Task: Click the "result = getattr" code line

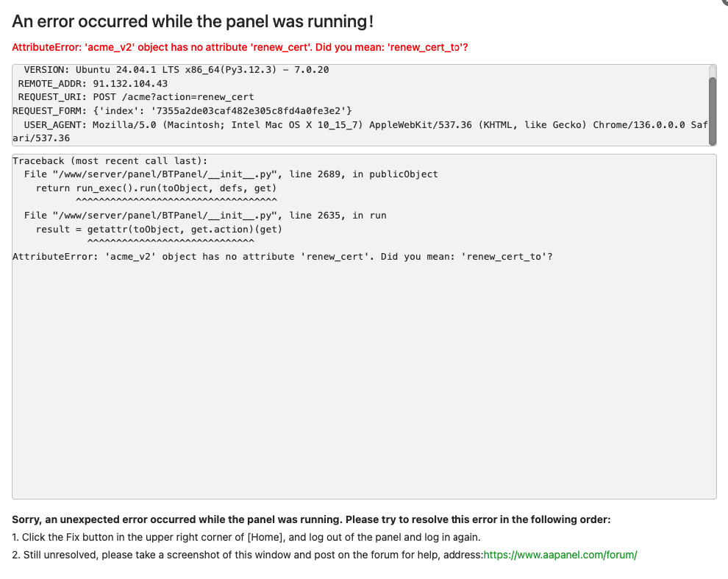Action: (159, 230)
